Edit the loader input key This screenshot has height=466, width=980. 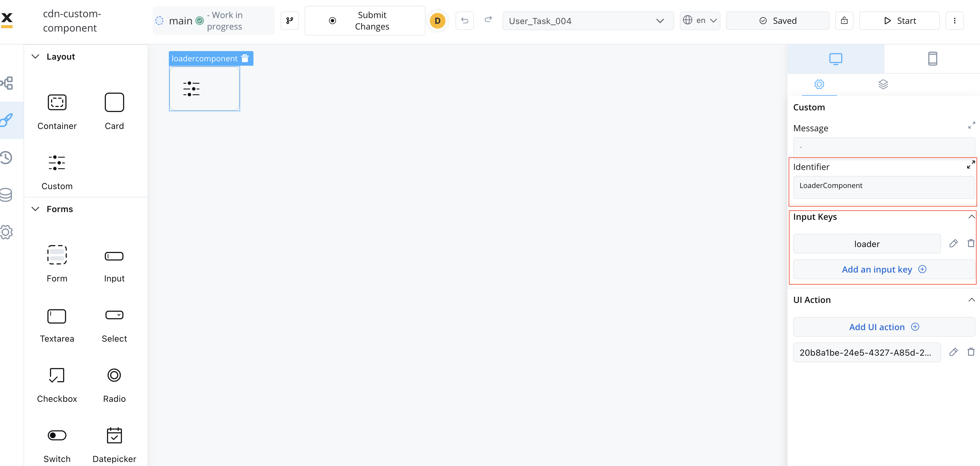point(953,244)
